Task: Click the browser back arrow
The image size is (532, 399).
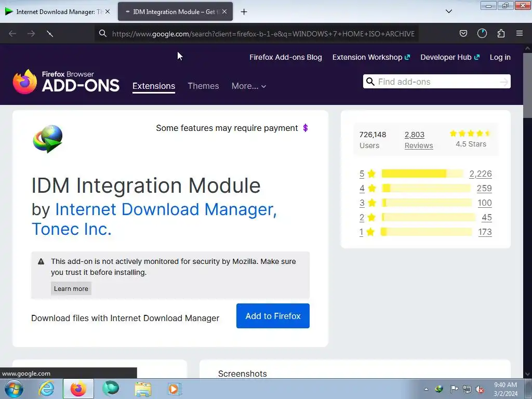Action: pos(12,34)
